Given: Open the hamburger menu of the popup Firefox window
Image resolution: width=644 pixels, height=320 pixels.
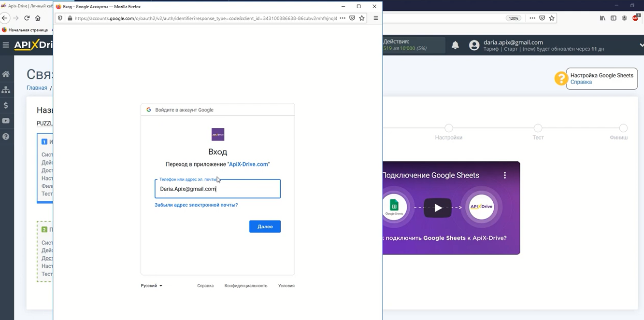Looking at the screenshot, I should pyautogui.click(x=375, y=18).
